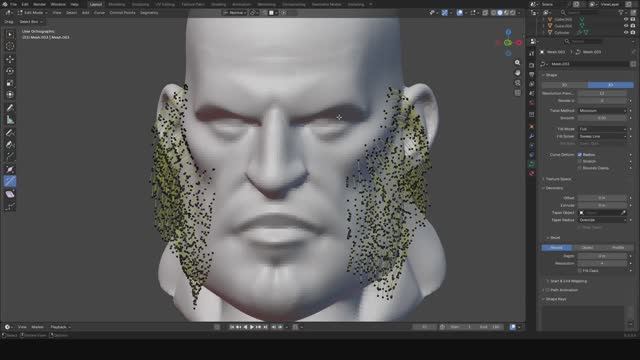
Task: Collapse the Shape panel
Action: [551, 75]
